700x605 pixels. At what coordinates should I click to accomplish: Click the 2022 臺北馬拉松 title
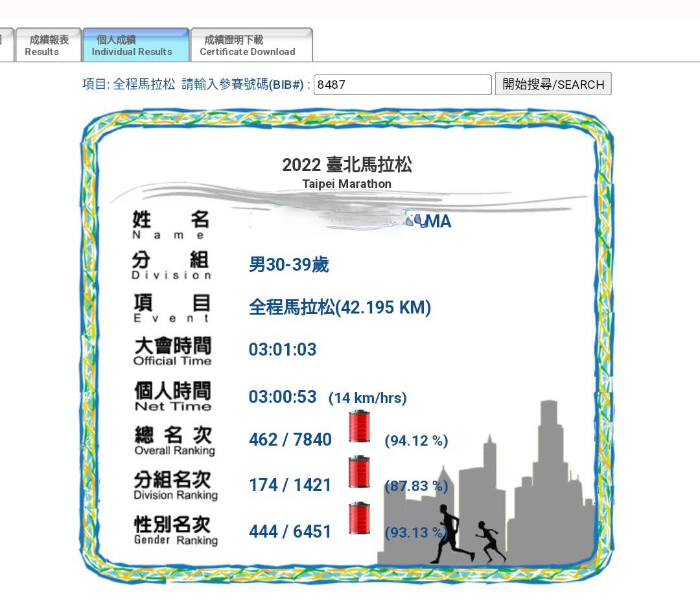click(347, 165)
